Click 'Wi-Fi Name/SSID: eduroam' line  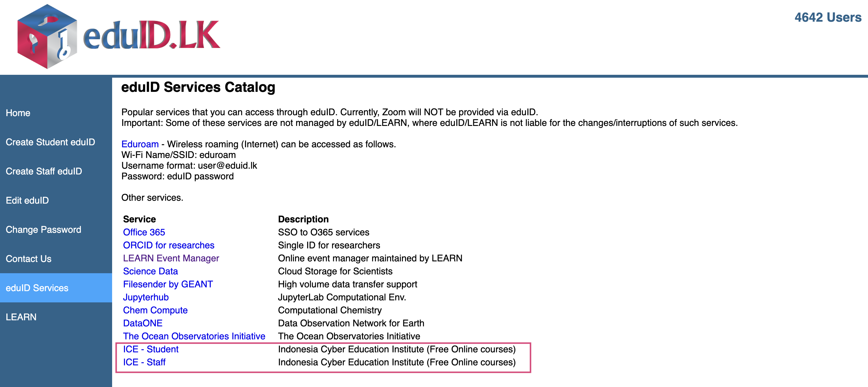179,155
